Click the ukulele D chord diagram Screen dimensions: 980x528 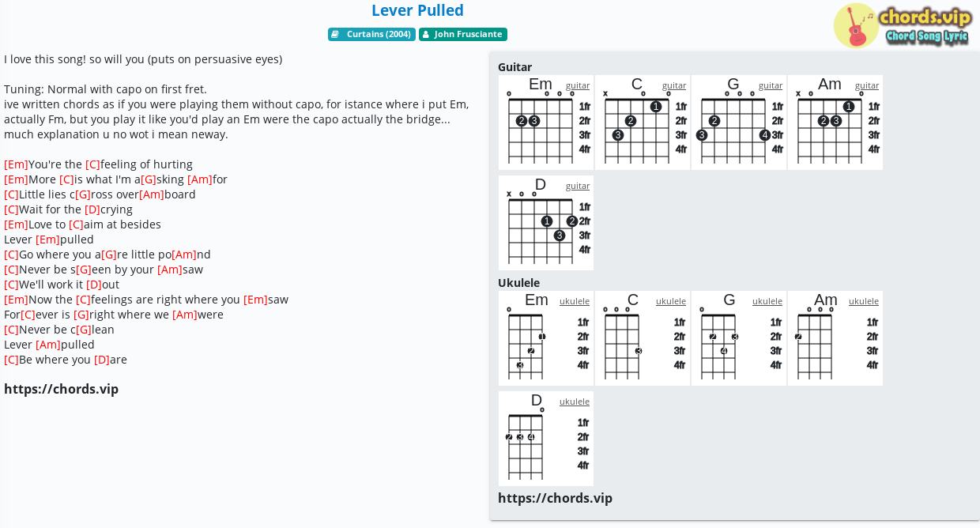click(x=546, y=439)
